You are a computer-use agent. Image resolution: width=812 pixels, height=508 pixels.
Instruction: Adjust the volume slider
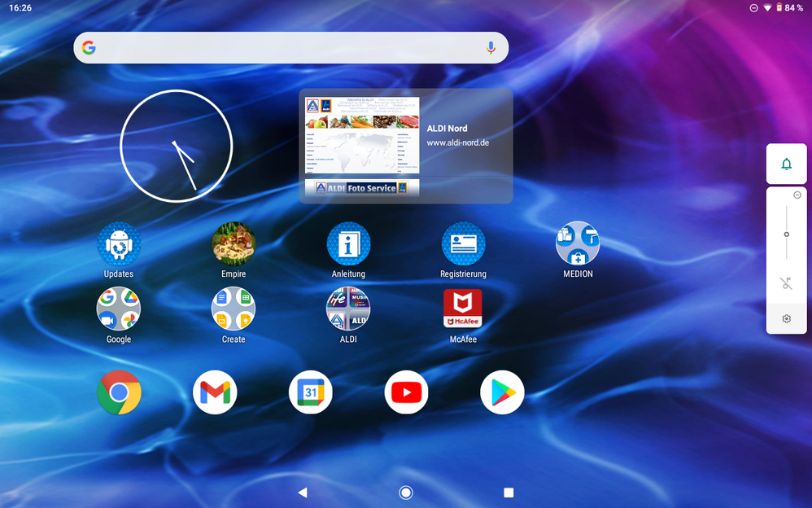[786, 234]
